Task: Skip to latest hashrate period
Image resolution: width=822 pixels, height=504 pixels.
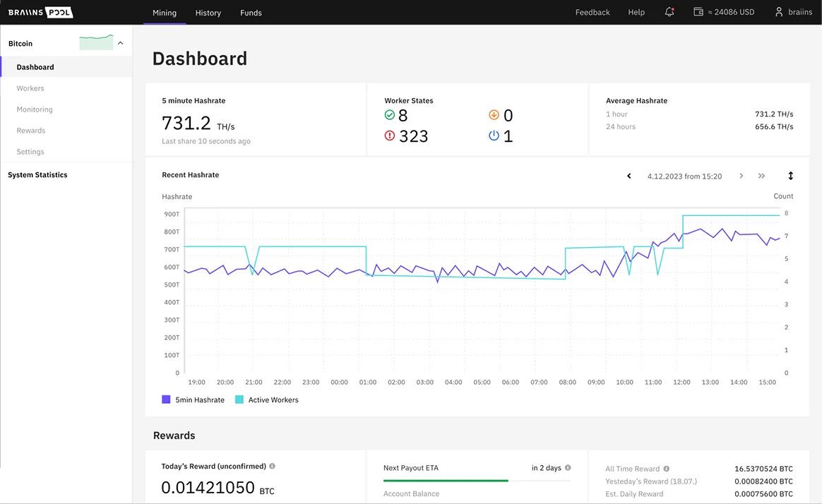Action: pyautogui.click(x=761, y=176)
